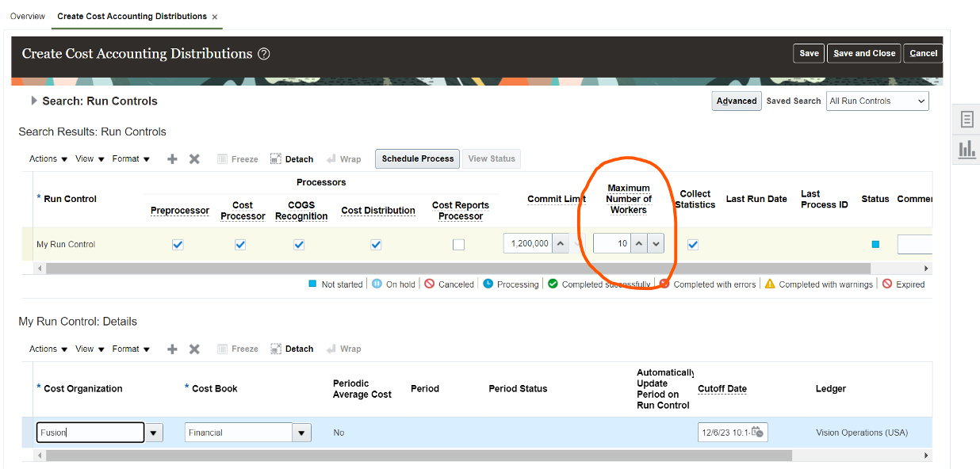Viewport: 980px width, 469px height.
Task: Open Cost Organization dropdown arrow
Action: tap(154, 433)
